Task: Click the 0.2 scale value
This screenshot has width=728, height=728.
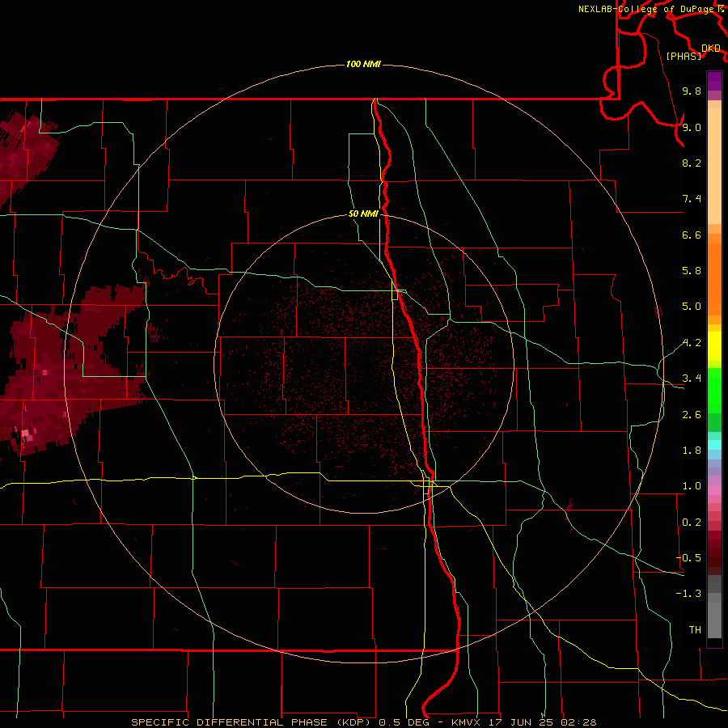Action: (692, 523)
